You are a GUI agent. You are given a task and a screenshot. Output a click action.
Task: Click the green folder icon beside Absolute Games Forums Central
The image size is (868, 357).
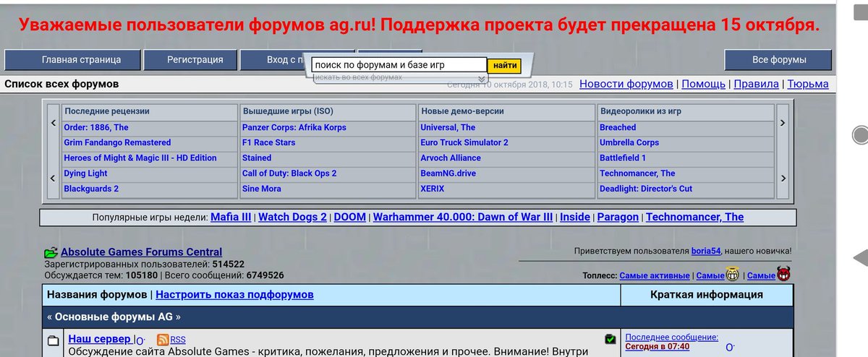pos(51,253)
